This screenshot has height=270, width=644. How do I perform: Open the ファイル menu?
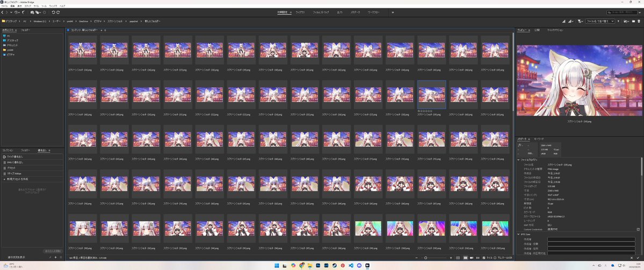click(x=4, y=6)
